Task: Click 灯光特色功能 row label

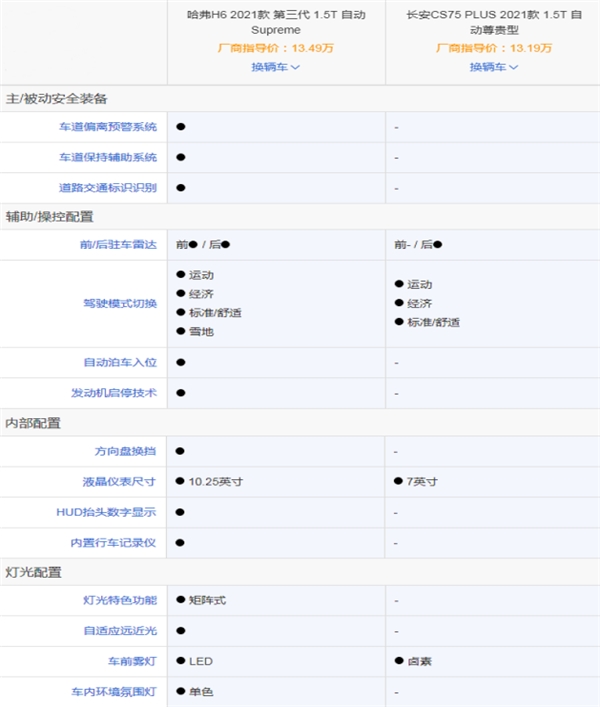Action: tap(120, 600)
